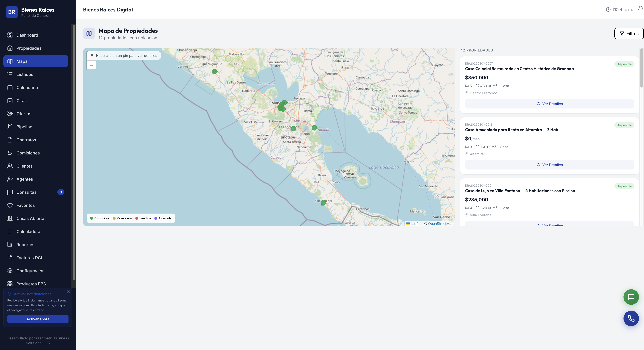Open Favoritos heart icon
Image resolution: width=644 pixels, height=350 pixels.
10,205
